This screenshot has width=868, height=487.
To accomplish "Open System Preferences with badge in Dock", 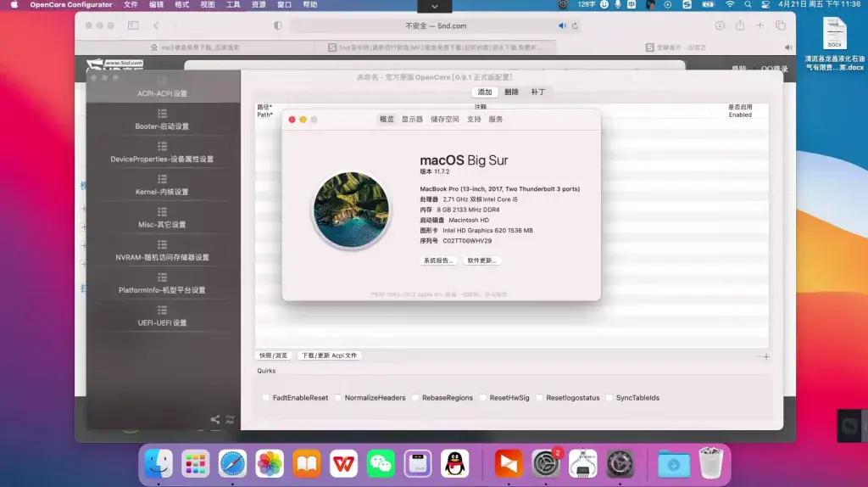I will (x=546, y=463).
